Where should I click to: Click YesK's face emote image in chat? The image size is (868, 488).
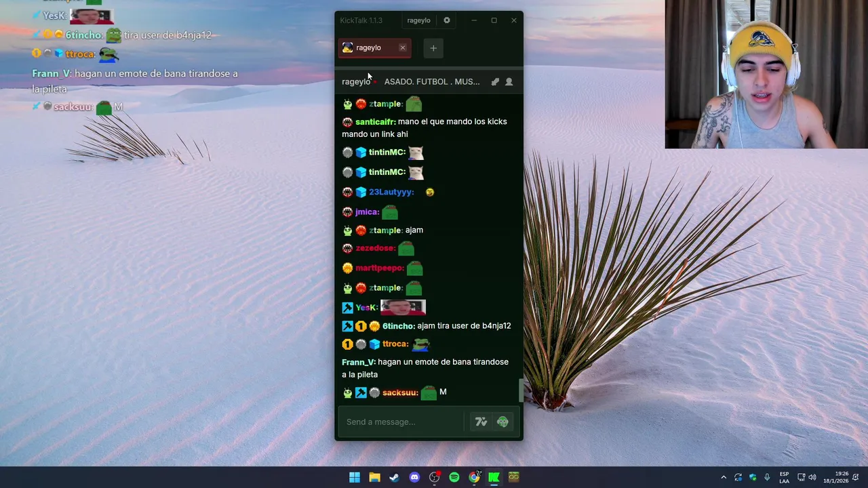403,307
